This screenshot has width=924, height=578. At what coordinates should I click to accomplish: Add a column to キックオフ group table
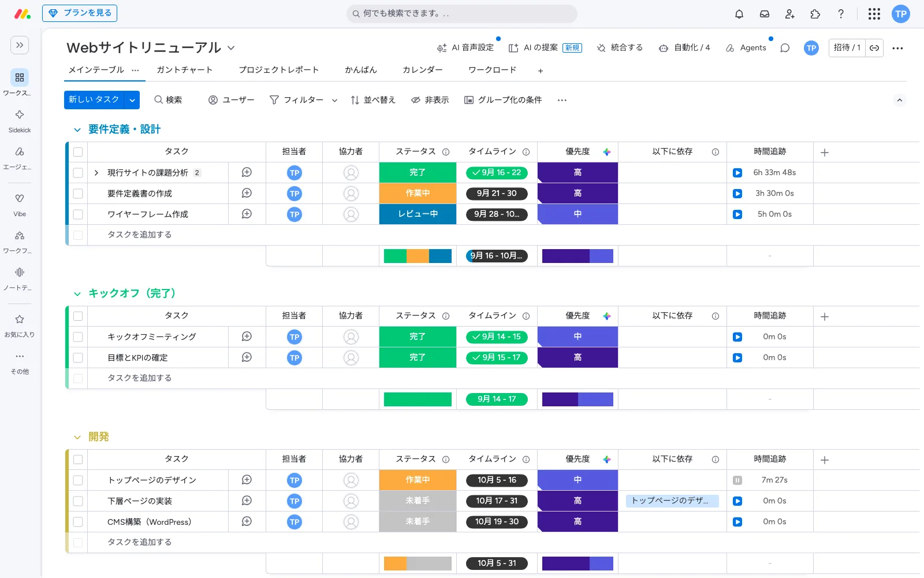click(x=825, y=317)
